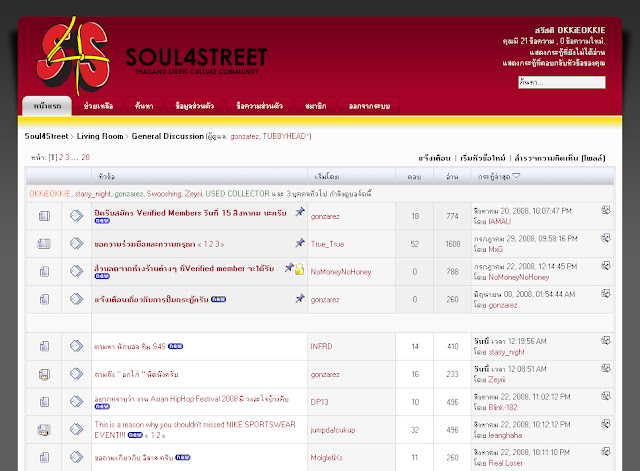
Task: Open last-post icon in MolgletKs topic row
Action: point(606,451)
